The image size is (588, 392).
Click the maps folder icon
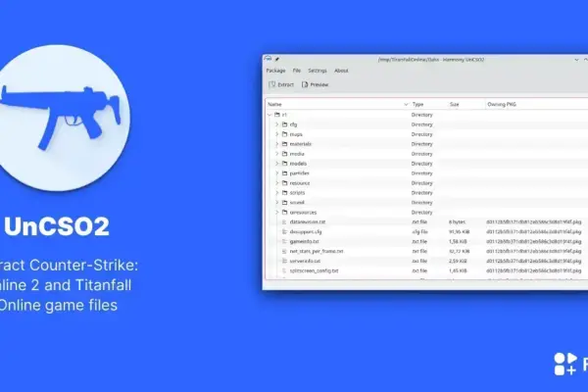[x=284, y=134]
